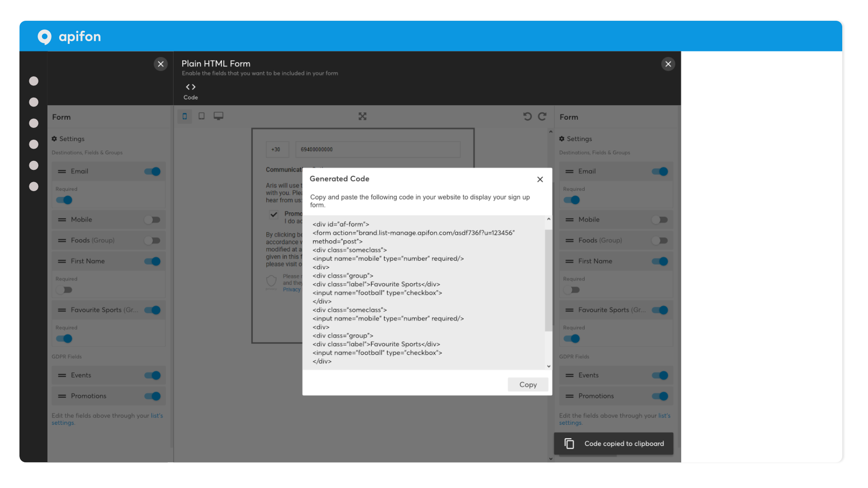Copy the generated code
Screen dimensions: 868x488
528,385
